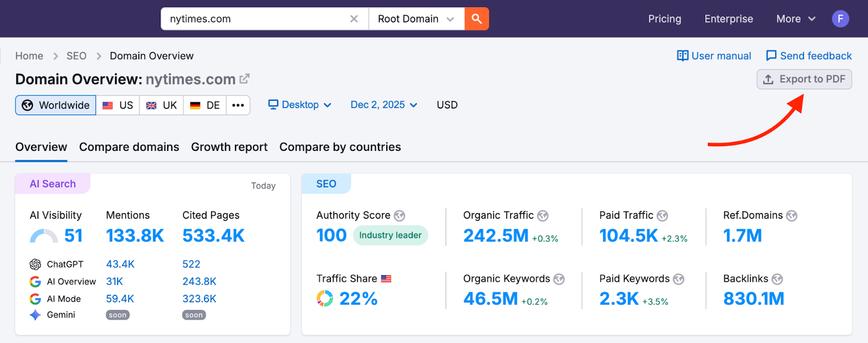
Task: Switch database to UK
Action: point(162,105)
